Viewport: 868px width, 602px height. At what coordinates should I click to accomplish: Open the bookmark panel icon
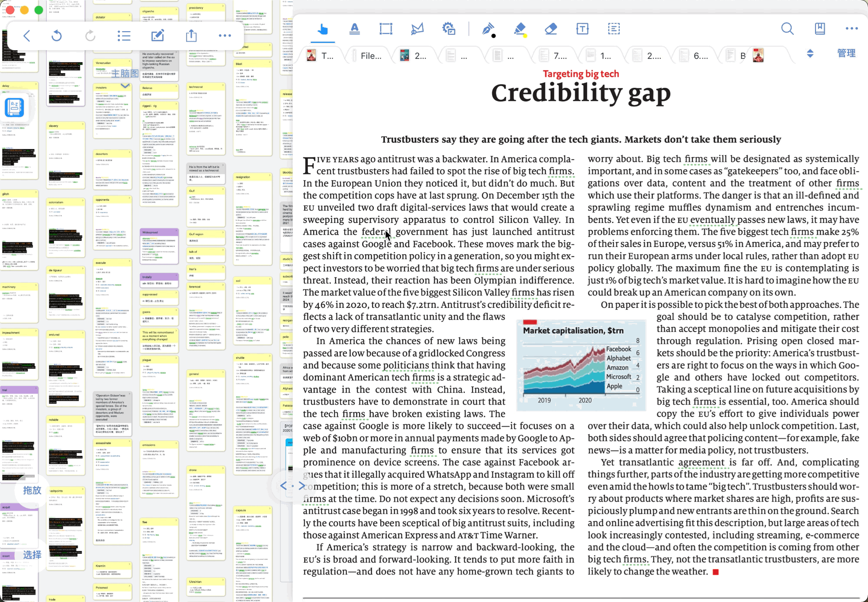(820, 29)
